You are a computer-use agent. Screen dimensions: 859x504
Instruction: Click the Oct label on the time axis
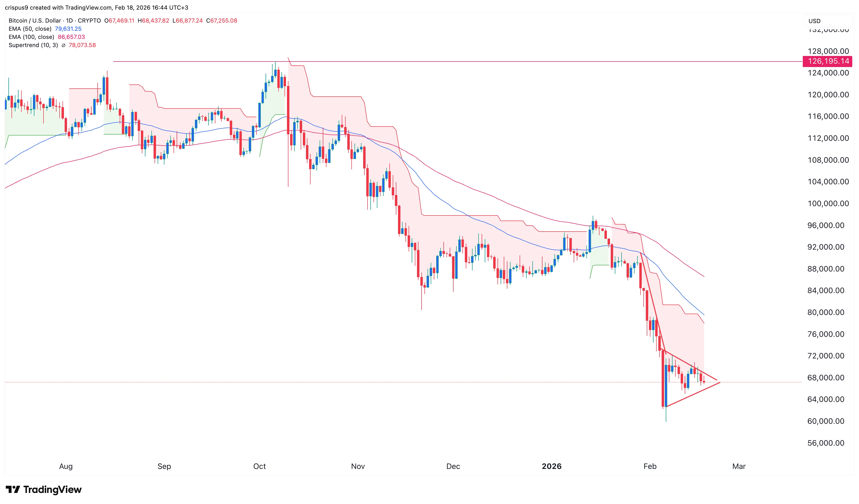click(259, 466)
